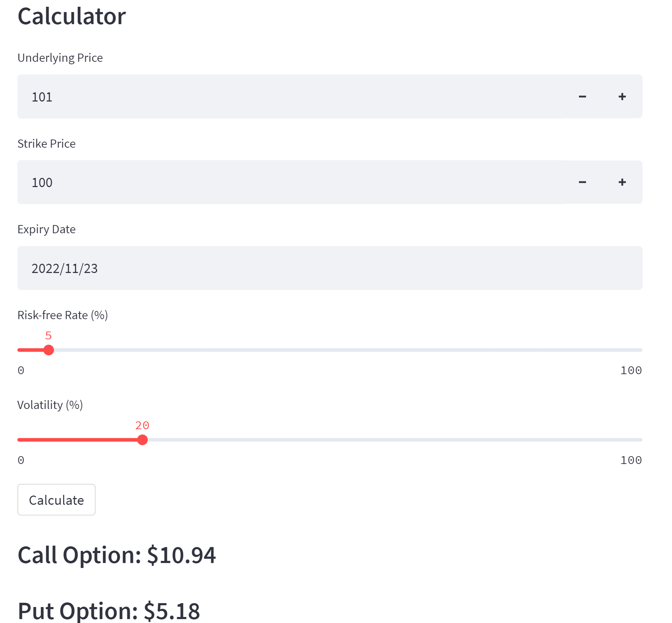The width and height of the screenshot is (672, 623).
Task: Decrement Underlying Price using minus button
Action: point(582,96)
